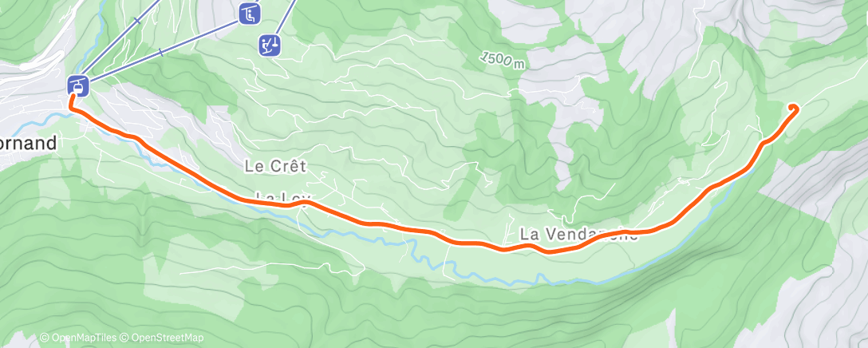Click the partially visible 'ornand' town label
This screenshot has width=868, height=348.
pyautogui.click(x=28, y=144)
